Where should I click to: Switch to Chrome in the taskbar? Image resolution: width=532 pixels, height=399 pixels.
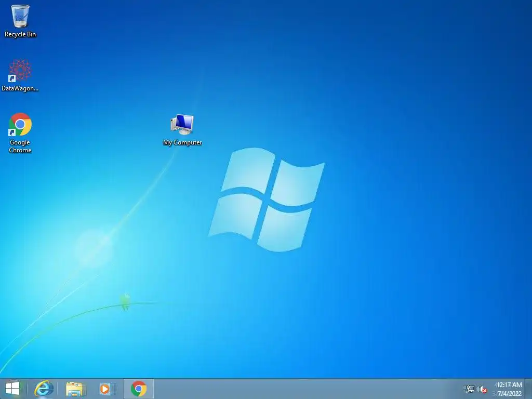pos(138,389)
